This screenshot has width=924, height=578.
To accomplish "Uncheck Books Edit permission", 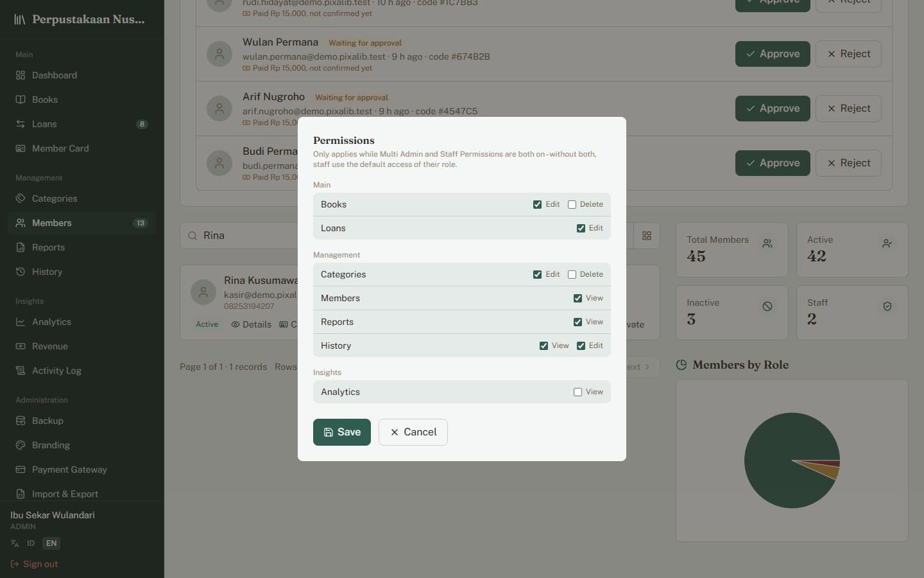I will [x=537, y=204].
